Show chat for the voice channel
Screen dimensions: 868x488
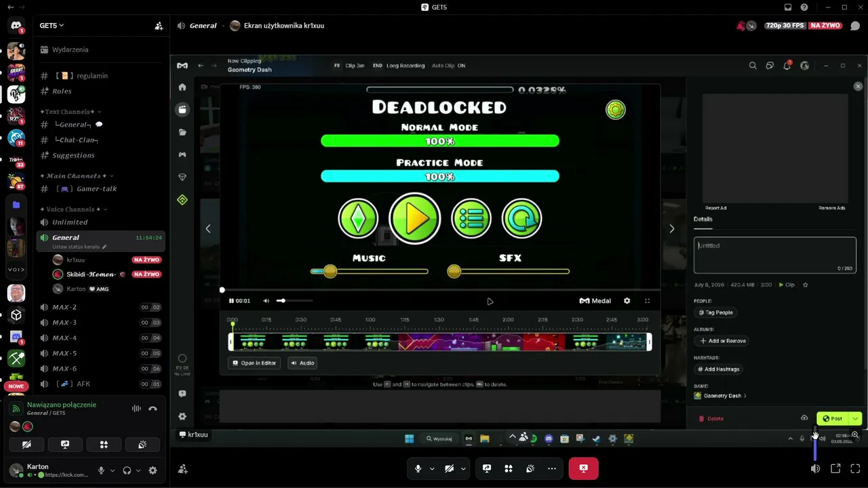coord(855,26)
